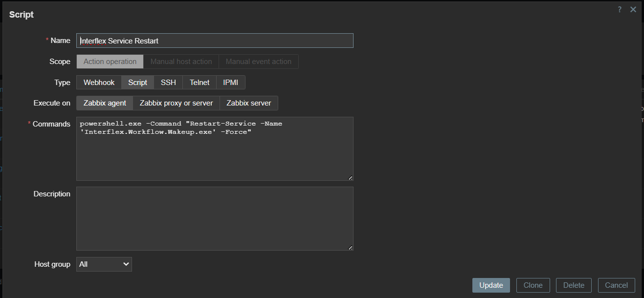Screen dimensions: 644x298
Task: Choose Zabbix proxy or server execution
Action: (x=176, y=103)
